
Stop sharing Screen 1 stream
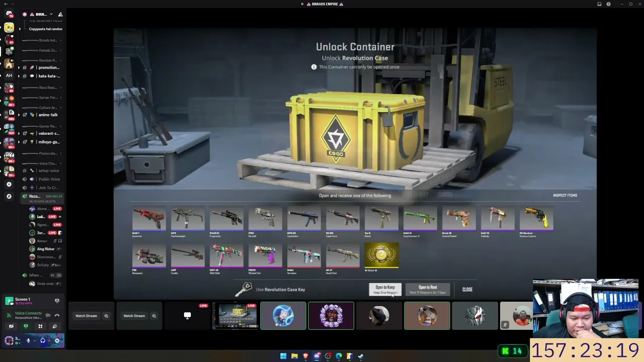tap(57, 301)
